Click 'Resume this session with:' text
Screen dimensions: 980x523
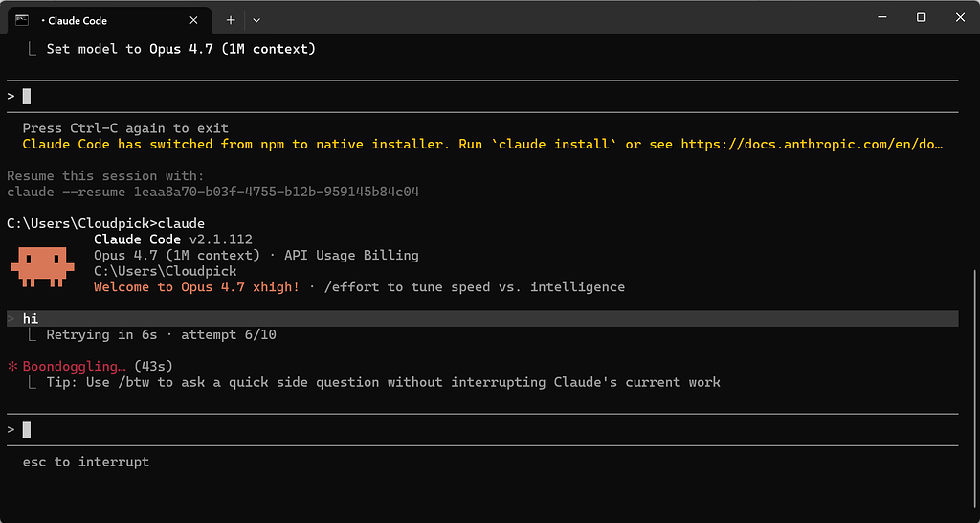coord(105,176)
